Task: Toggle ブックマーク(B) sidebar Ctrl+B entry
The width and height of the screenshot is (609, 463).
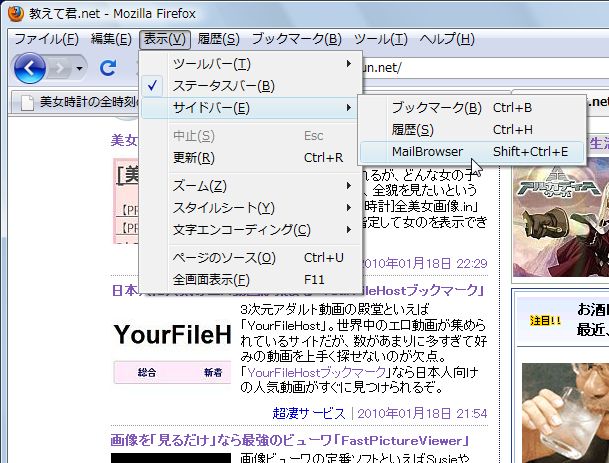Action: tap(472, 108)
